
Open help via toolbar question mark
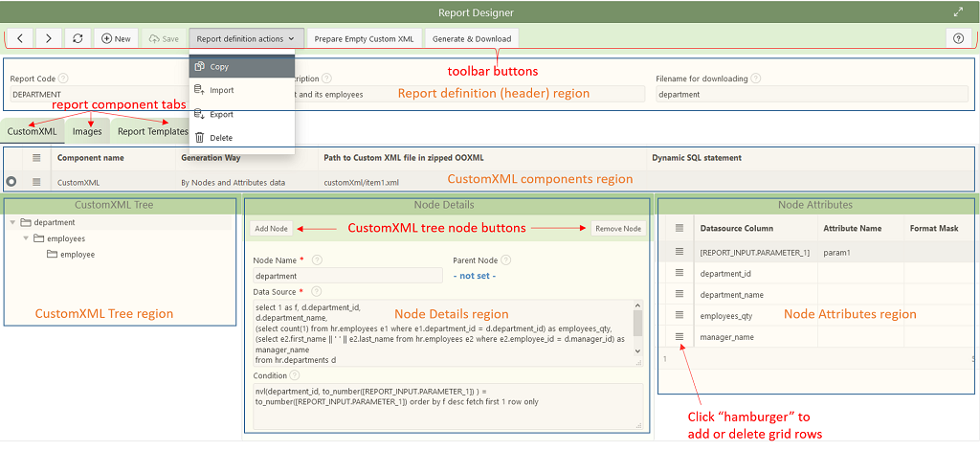(x=958, y=39)
